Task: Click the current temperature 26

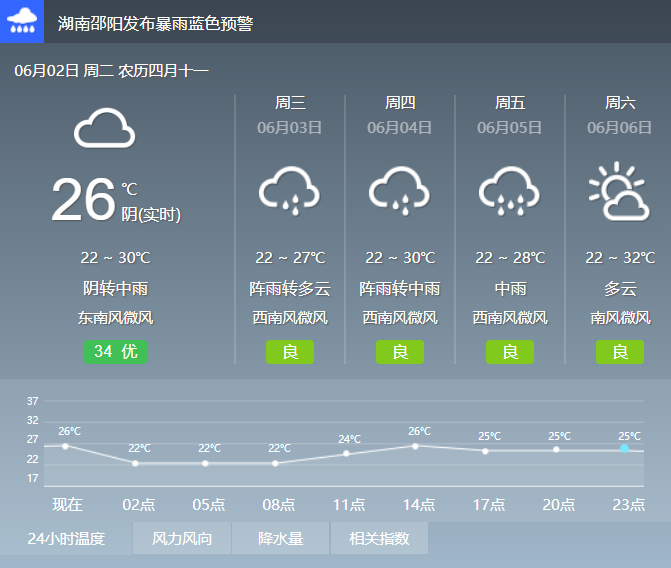Action: (84, 199)
